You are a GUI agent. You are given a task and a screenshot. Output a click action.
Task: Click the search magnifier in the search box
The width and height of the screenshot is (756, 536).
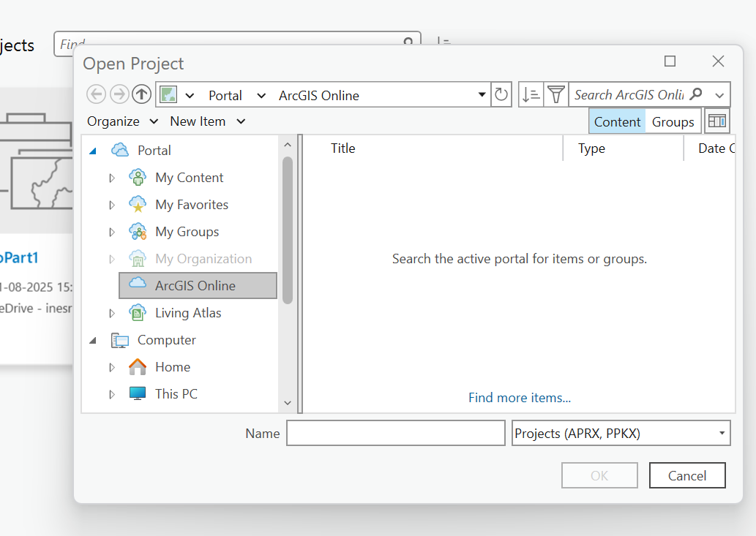[697, 94]
